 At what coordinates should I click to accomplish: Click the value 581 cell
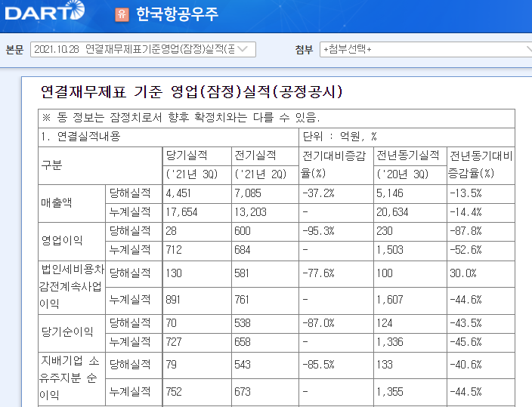coord(265,274)
